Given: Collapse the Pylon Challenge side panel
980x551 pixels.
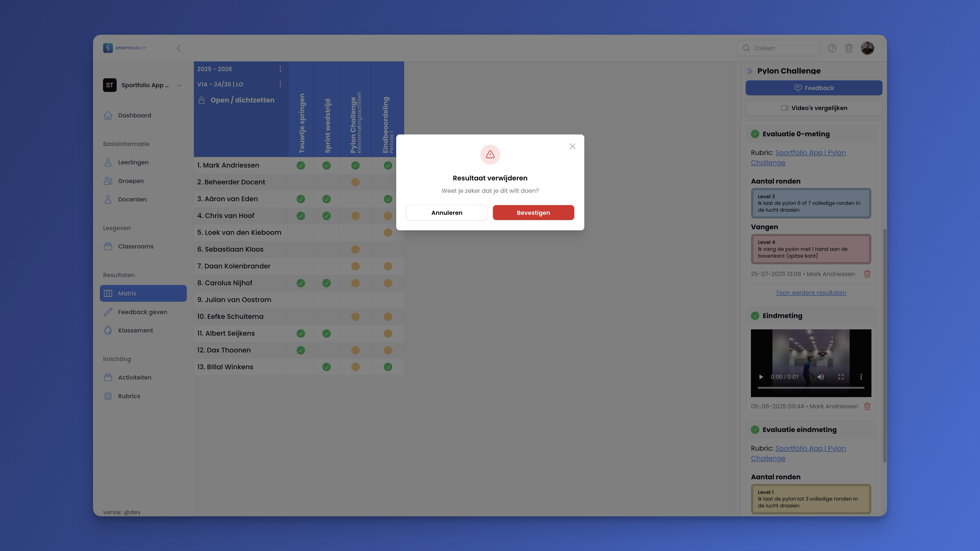Looking at the screenshot, I should (750, 71).
